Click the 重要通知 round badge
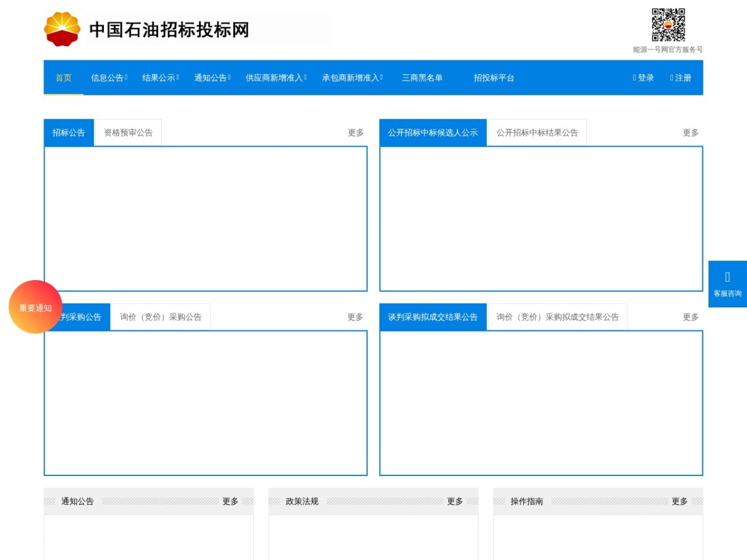The width and height of the screenshot is (747, 560). (35, 307)
